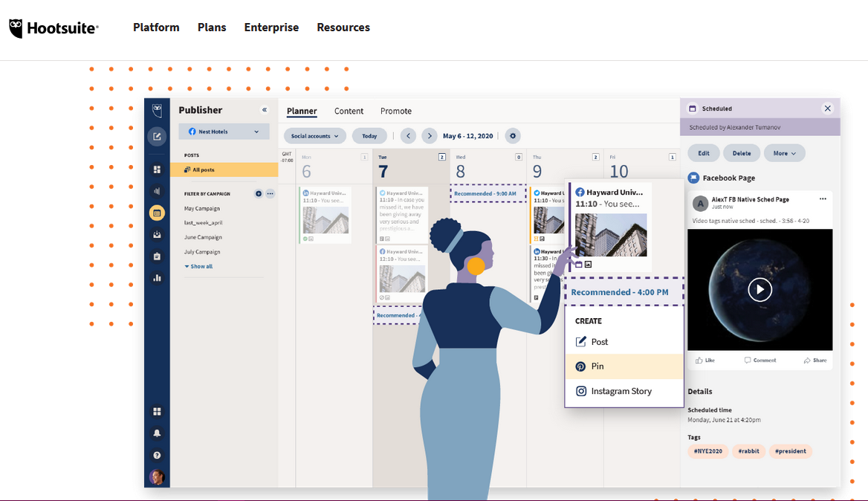
Task: Open the apps grid icon near sidebar bottom
Action: (158, 411)
